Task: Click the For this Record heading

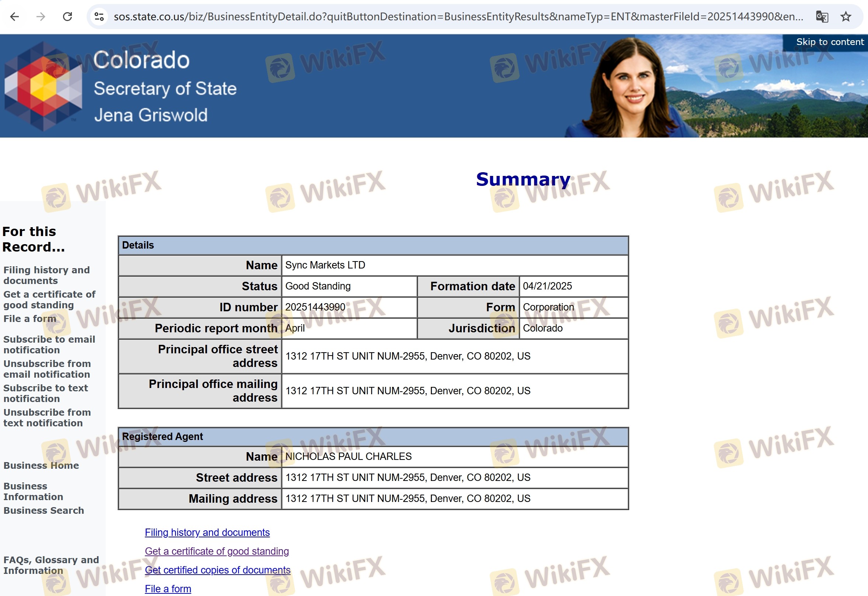Action: (x=34, y=239)
